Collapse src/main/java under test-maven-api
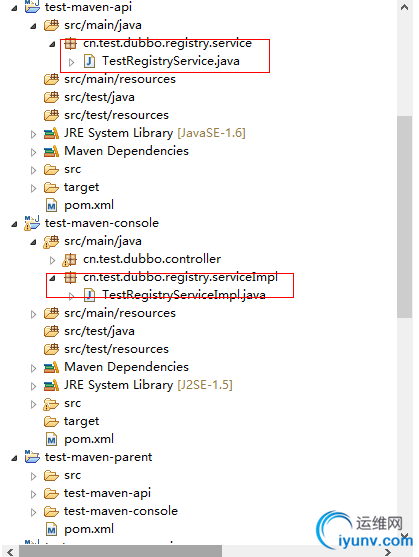 click(33, 26)
